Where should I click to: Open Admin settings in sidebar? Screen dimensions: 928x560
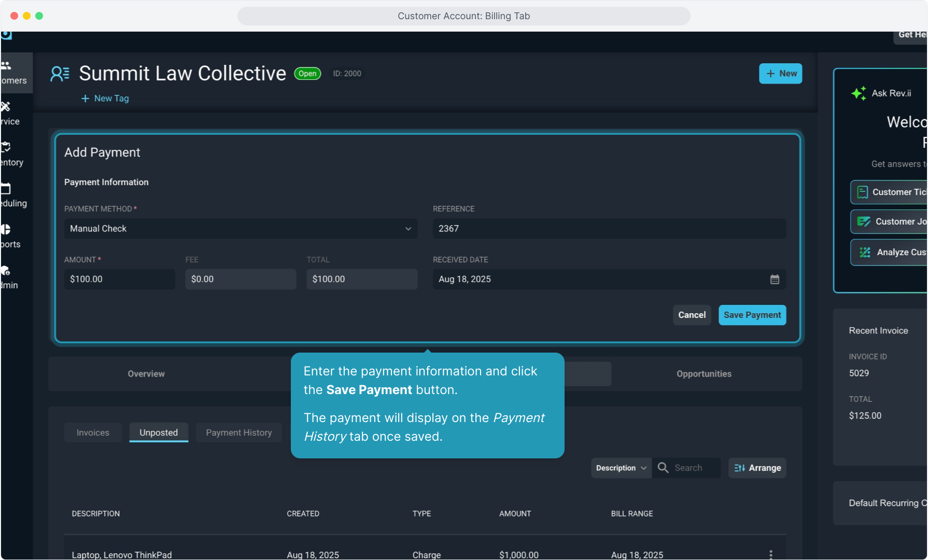pos(6,271)
